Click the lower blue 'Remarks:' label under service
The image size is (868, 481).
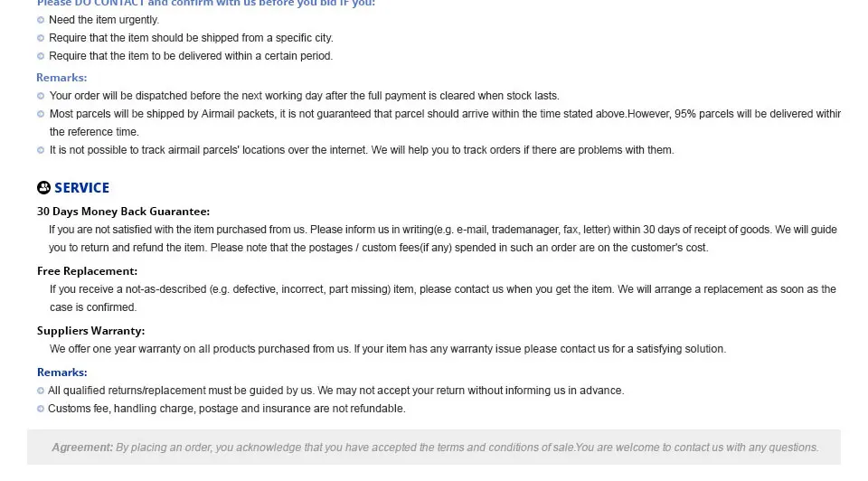(61, 373)
